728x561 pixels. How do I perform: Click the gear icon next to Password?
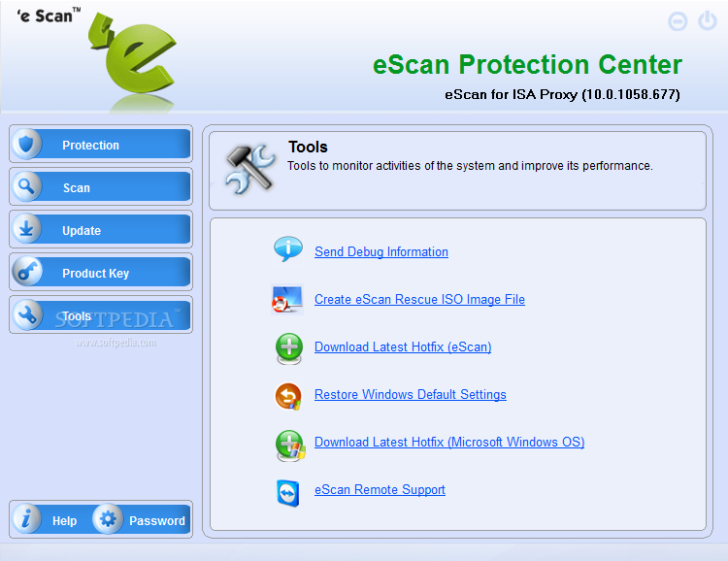[107, 518]
